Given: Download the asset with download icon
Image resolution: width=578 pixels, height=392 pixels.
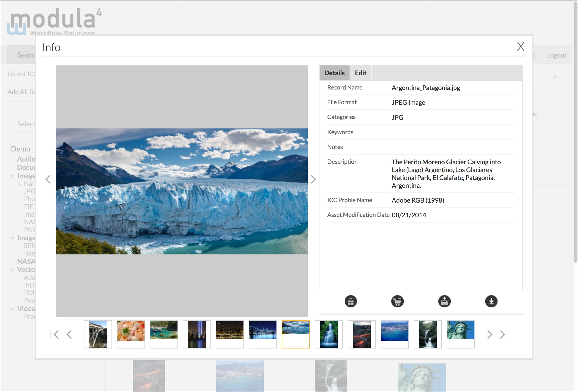Looking at the screenshot, I should pos(491,301).
